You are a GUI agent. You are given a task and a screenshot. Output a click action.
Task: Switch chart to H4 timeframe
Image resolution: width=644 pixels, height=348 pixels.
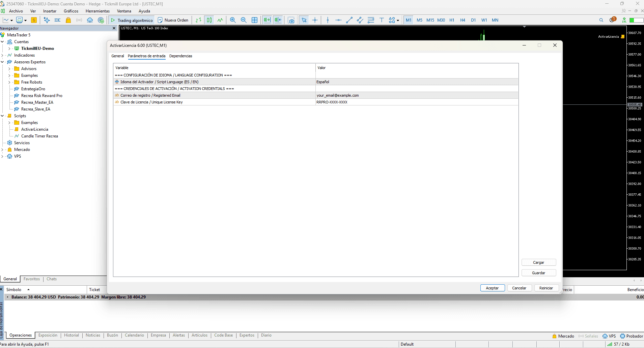[463, 20]
